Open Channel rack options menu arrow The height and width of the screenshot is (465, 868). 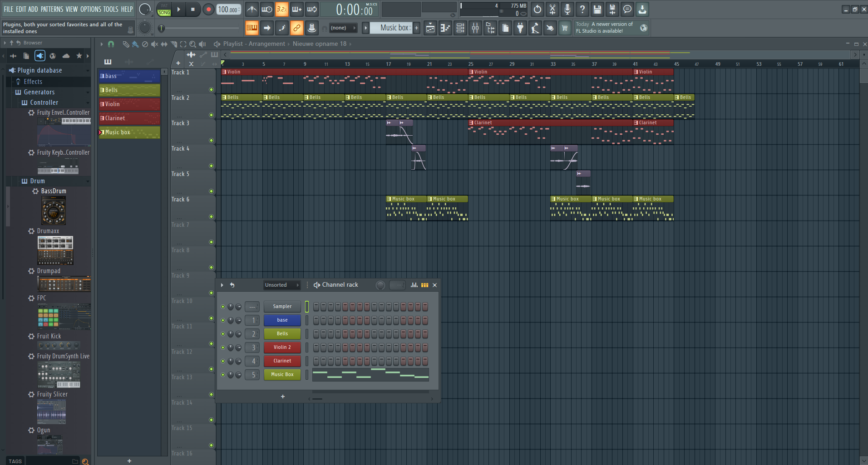tap(222, 285)
